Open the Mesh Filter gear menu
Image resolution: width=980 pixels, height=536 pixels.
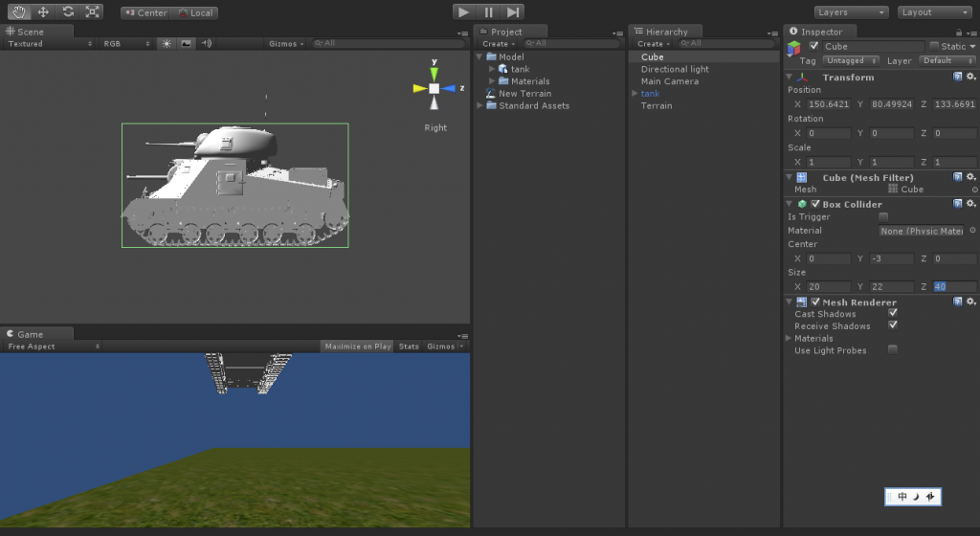coord(970,177)
